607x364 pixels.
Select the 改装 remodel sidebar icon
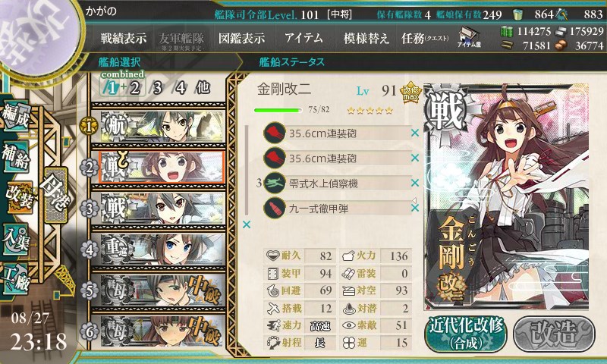tap(17, 198)
